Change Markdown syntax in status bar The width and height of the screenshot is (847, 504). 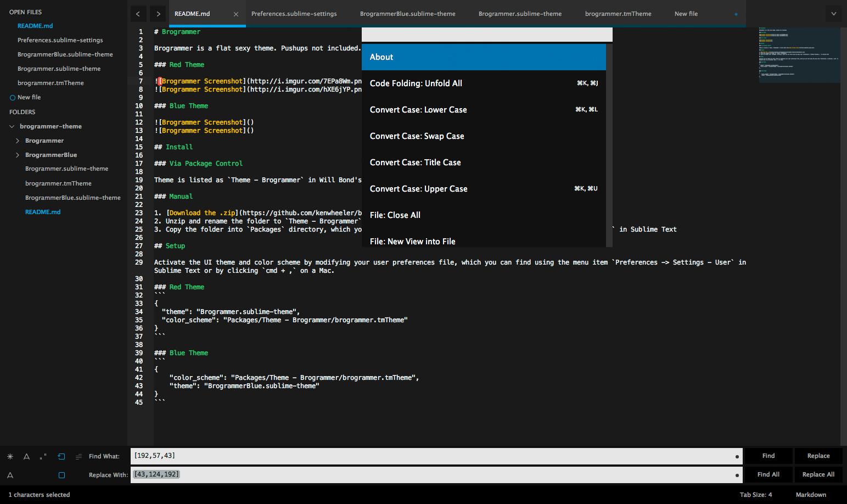[x=811, y=495]
